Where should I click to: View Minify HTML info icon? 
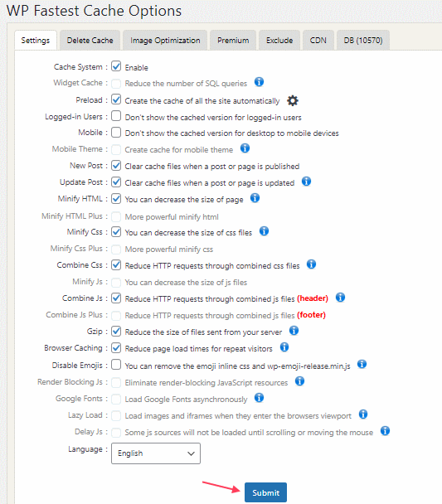(255, 198)
